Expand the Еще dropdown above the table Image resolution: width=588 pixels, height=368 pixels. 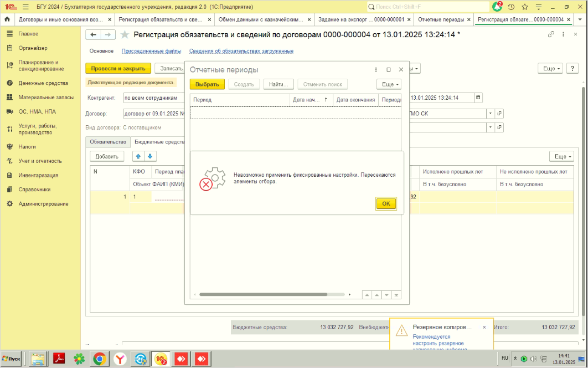point(561,157)
